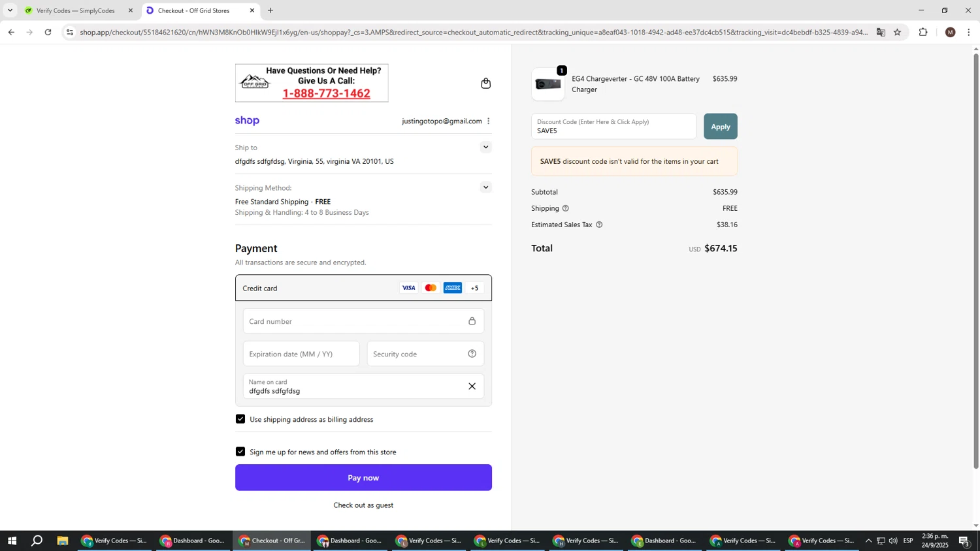Screen dimensions: 980x551
Task: Click the American Express icon
Action: [x=453, y=288]
